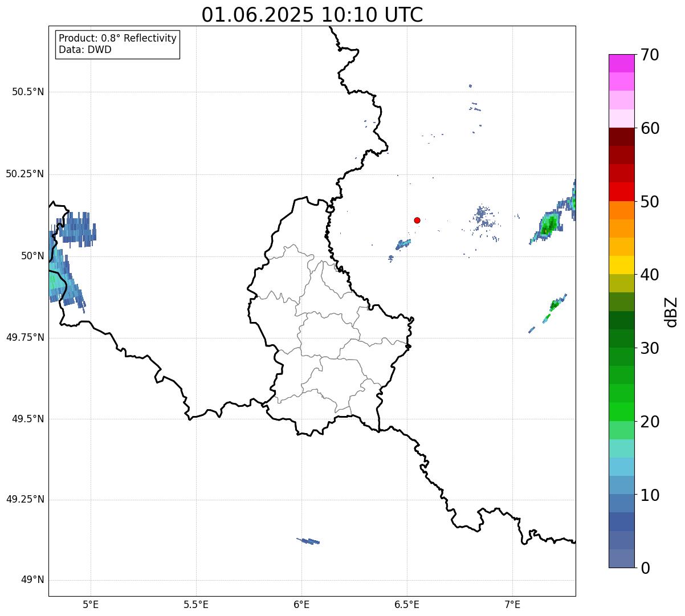Select the yellow colorbar segment above 40
This screenshot has width=685, height=616.
click(x=621, y=265)
